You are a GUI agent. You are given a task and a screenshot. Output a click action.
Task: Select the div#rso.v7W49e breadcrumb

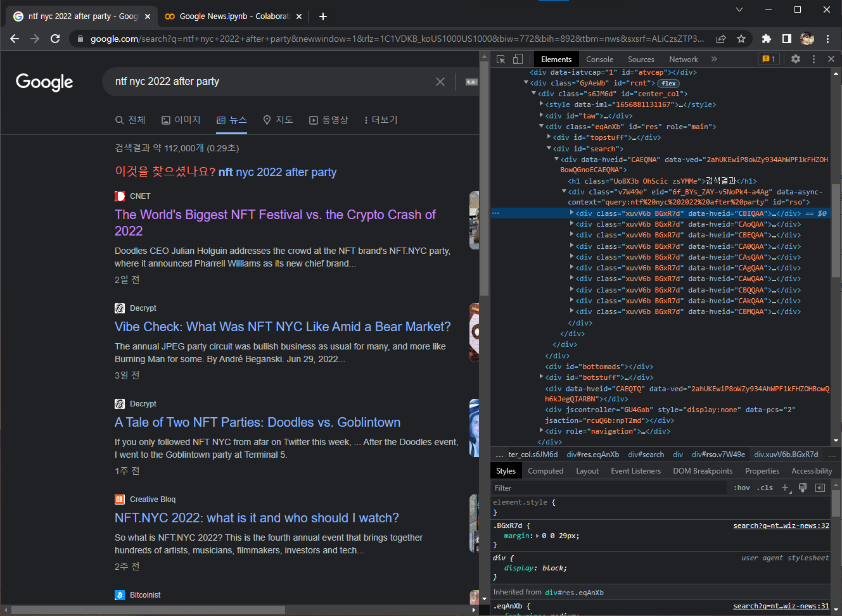pyautogui.click(x=718, y=455)
